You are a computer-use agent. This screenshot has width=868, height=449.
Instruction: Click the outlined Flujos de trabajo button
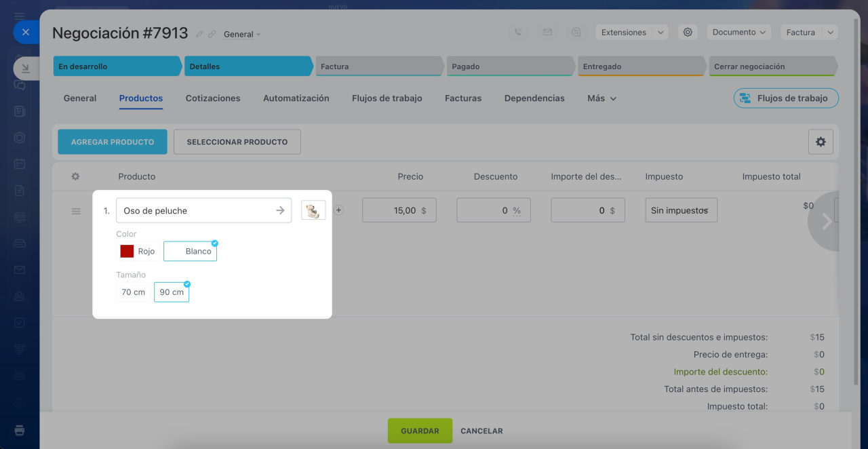pyautogui.click(x=786, y=98)
